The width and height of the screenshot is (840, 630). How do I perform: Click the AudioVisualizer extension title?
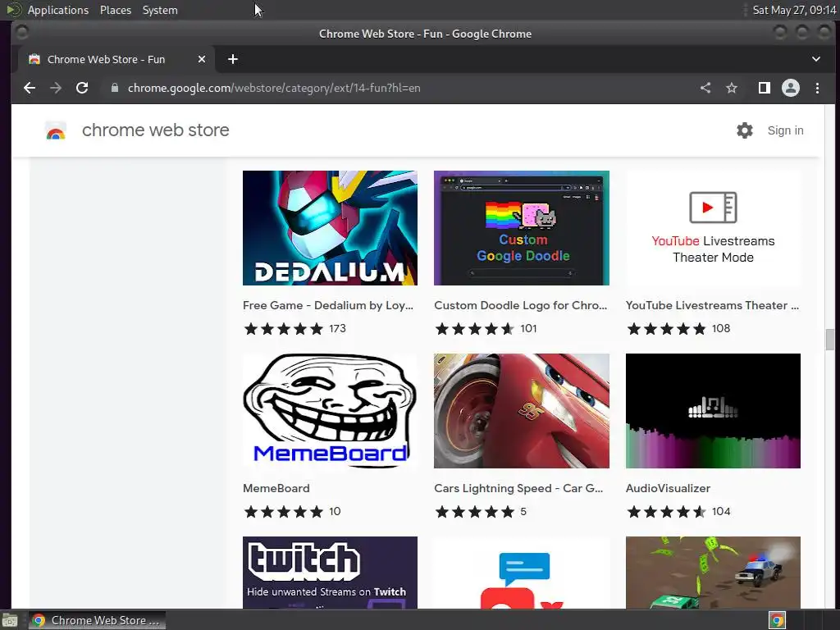668,488
